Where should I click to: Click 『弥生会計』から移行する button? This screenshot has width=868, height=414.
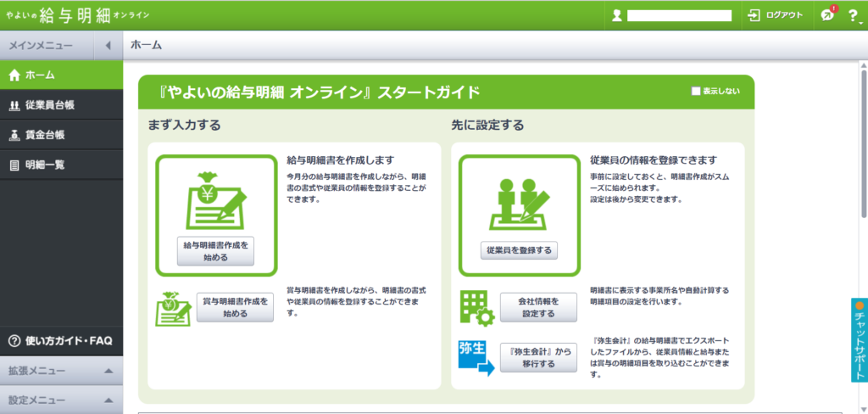[538, 357]
